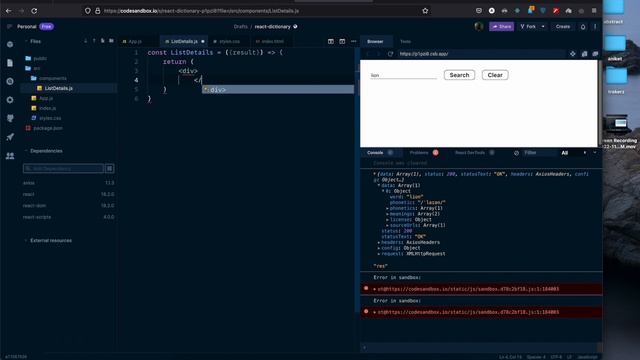640x360 pixels.
Task: Click the new file icon in Files header
Action: coord(102,41)
